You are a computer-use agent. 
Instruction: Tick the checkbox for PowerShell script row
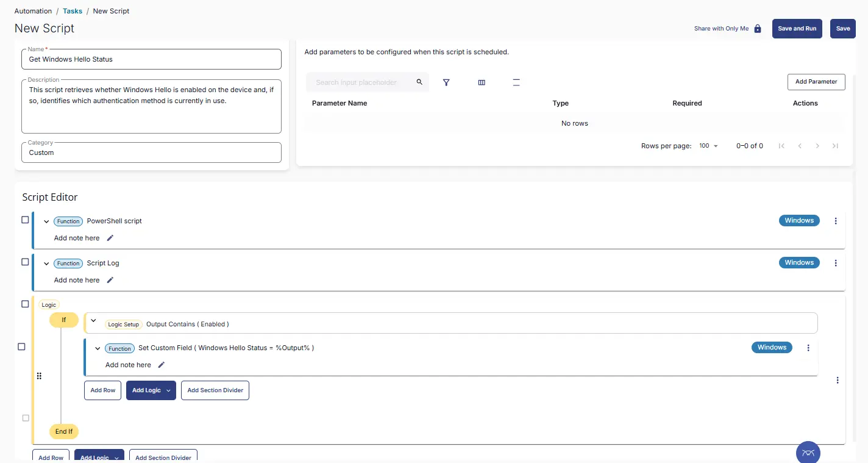coord(25,220)
